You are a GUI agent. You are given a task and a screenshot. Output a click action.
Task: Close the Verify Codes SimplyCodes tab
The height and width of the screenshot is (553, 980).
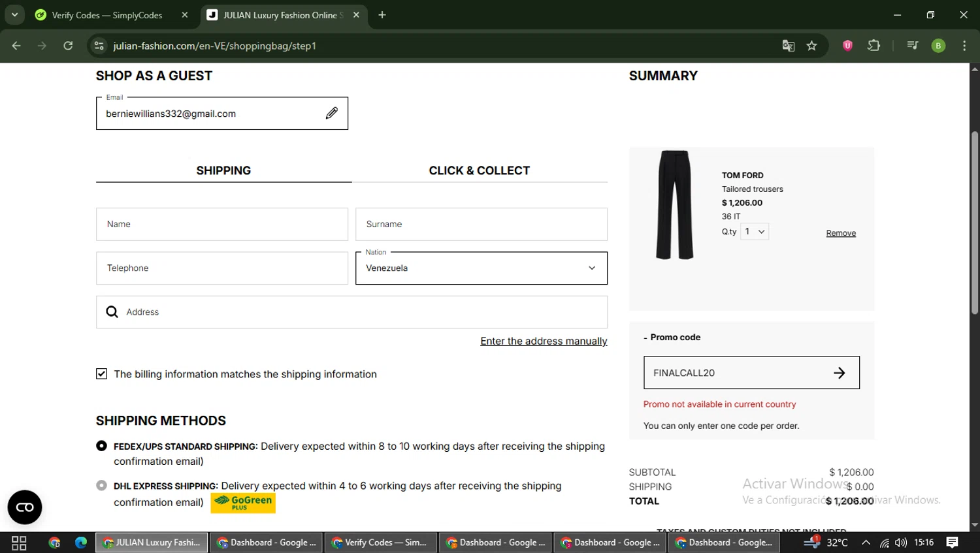click(x=185, y=15)
